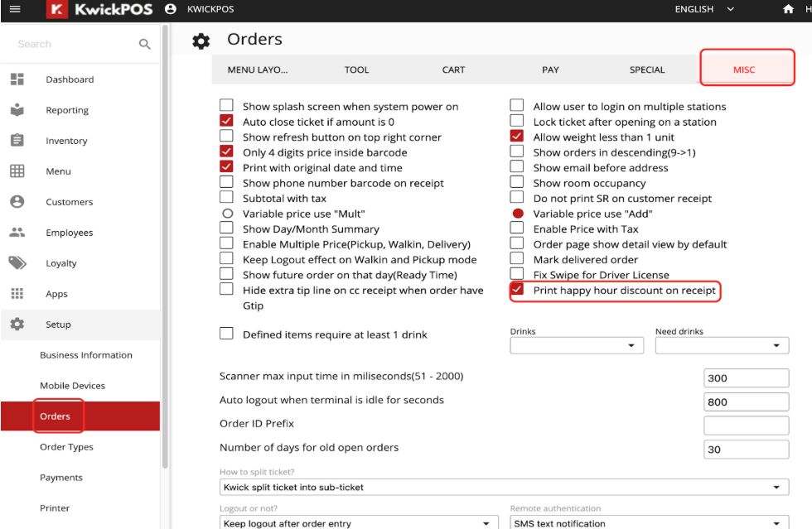812x529 pixels.
Task: Click the Customers person icon
Action: (17, 201)
